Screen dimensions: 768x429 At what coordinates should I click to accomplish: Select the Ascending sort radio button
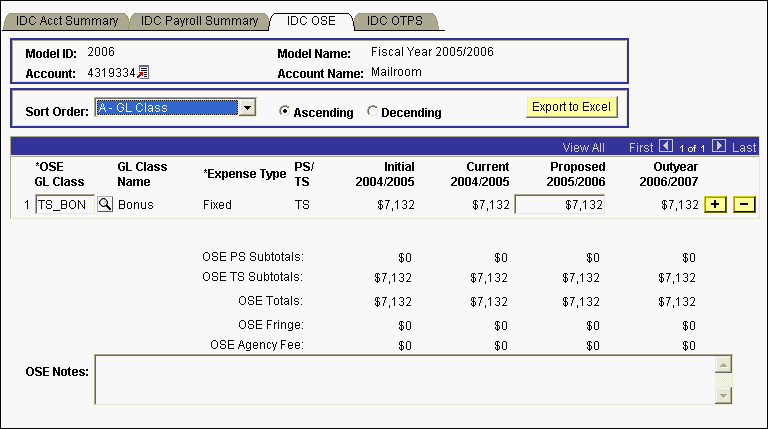[x=285, y=112]
